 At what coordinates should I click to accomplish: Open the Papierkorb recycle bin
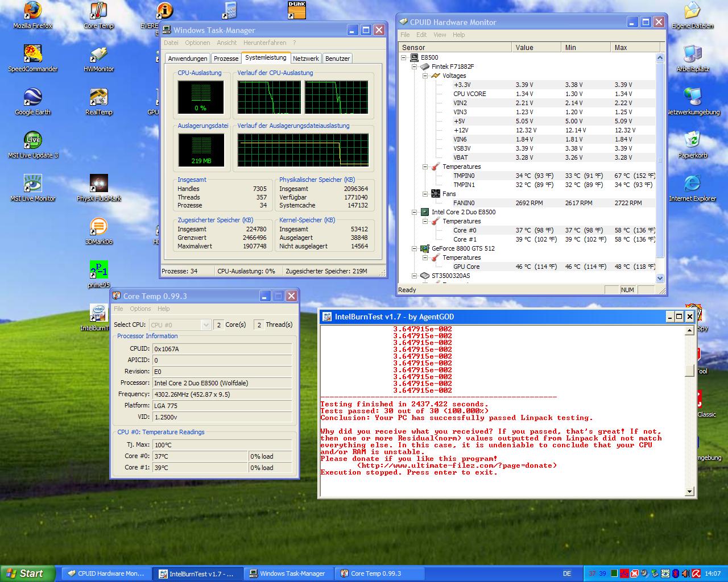click(x=692, y=145)
